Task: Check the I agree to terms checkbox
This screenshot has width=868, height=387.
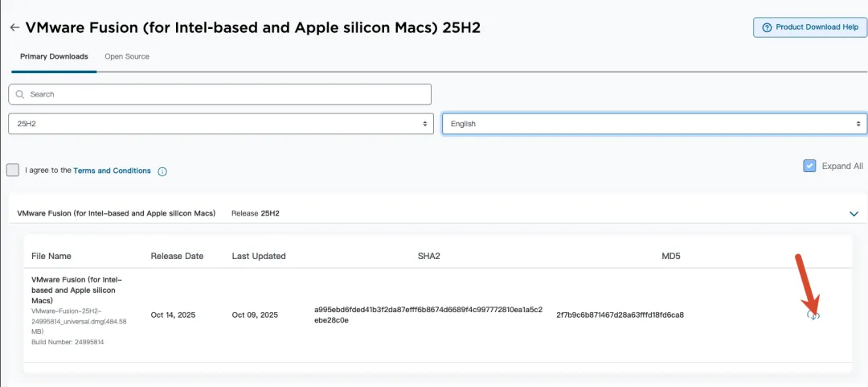Action: (x=13, y=171)
